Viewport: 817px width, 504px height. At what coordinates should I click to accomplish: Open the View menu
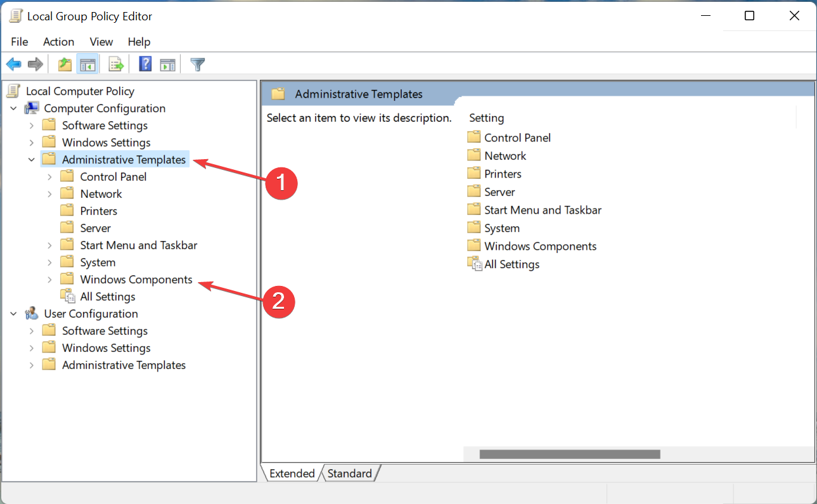pos(101,42)
